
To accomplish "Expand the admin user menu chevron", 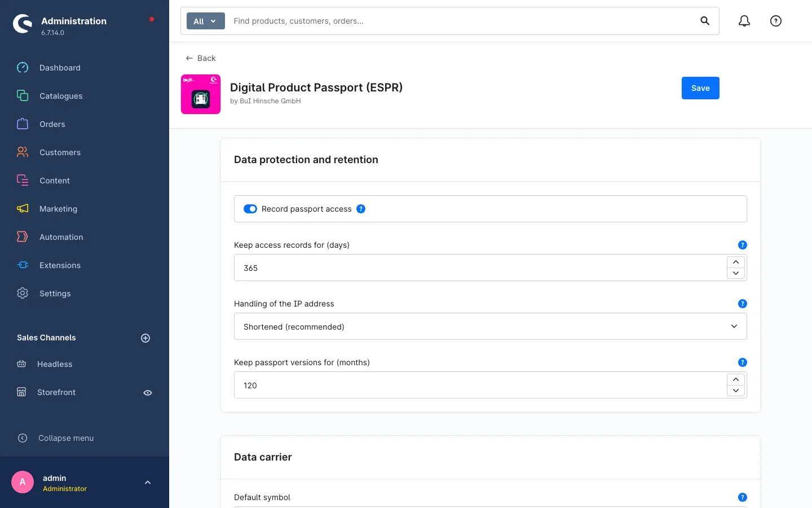I will [148, 483].
